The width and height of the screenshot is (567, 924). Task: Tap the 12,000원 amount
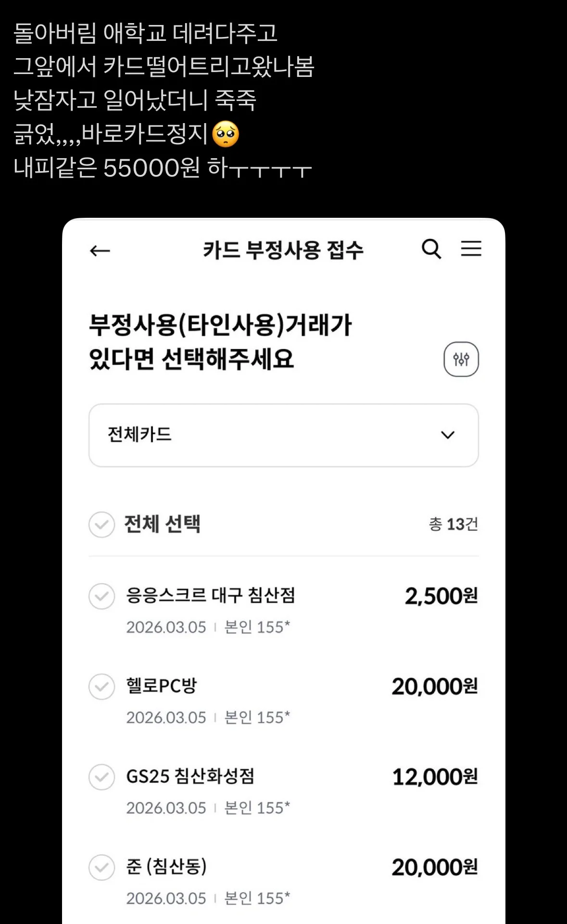tap(435, 777)
